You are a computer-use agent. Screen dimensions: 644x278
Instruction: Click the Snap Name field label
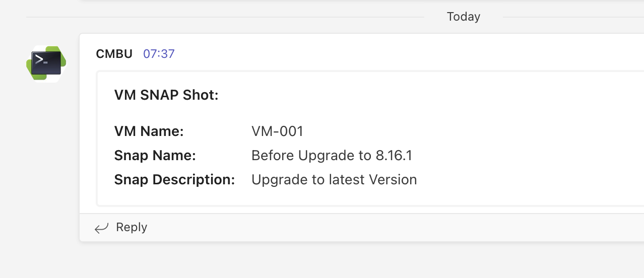pyautogui.click(x=155, y=156)
